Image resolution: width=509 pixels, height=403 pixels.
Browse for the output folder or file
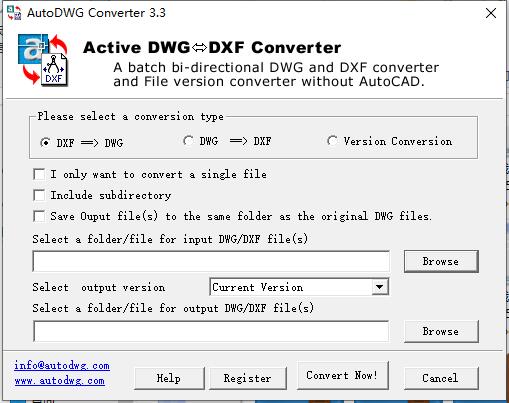pos(441,331)
